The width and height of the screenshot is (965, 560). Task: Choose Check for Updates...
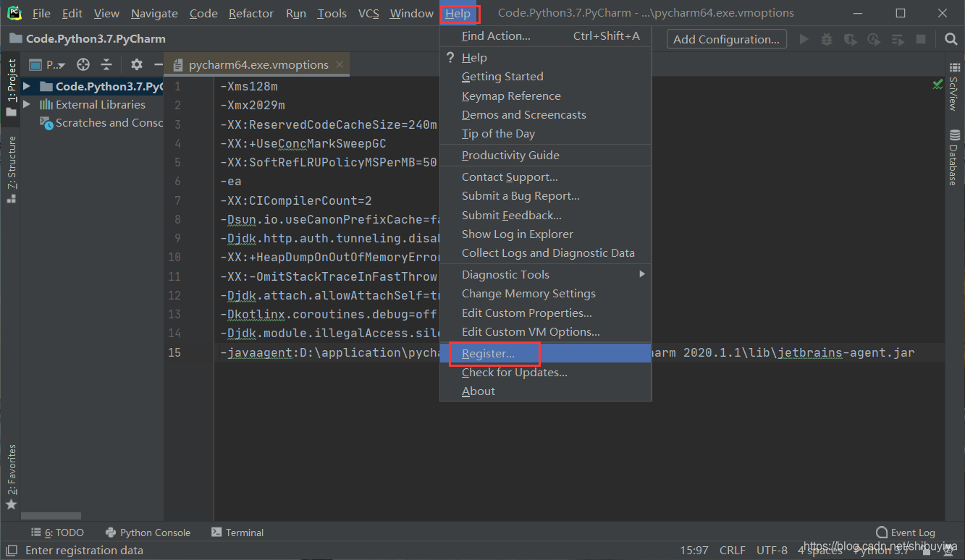pos(546,373)
